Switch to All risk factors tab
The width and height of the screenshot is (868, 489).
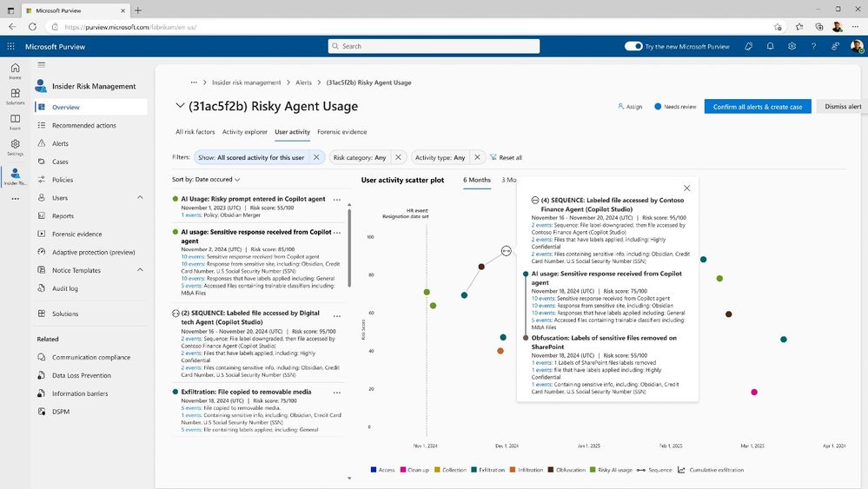click(195, 132)
